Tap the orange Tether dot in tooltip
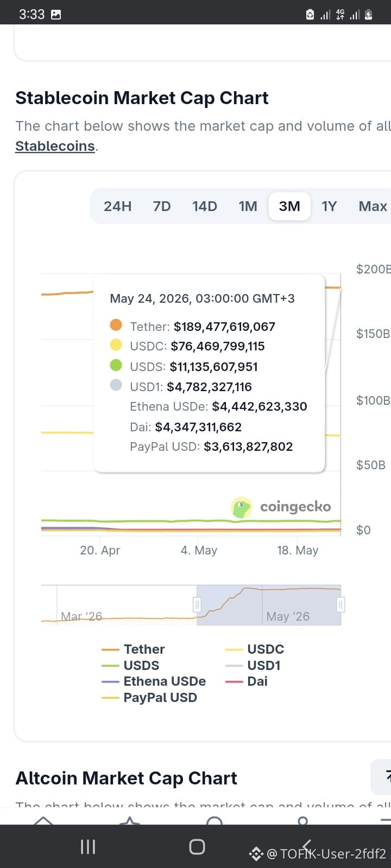 coord(116,325)
